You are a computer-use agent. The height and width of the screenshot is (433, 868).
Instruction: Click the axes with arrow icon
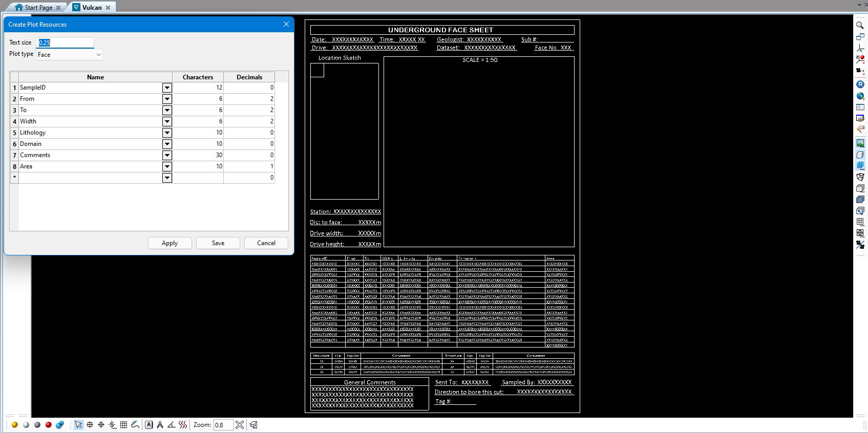coord(860,48)
